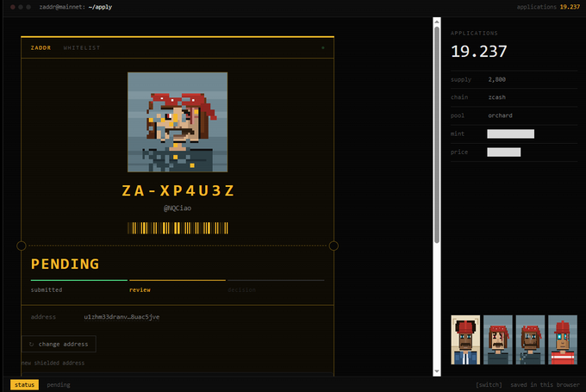
Task: Click the yellow status badge in footer
Action: [24, 384]
